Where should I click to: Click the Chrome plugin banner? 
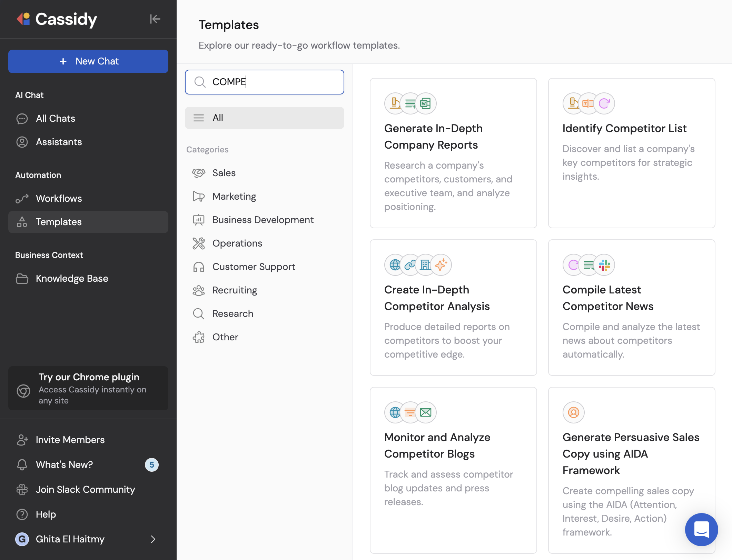[88, 388]
